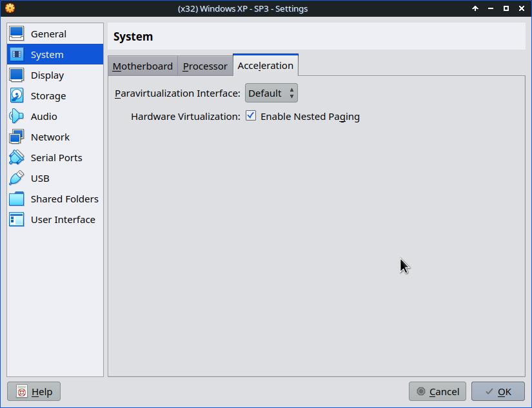Click the Serial Ports connector icon

(x=16, y=158)
